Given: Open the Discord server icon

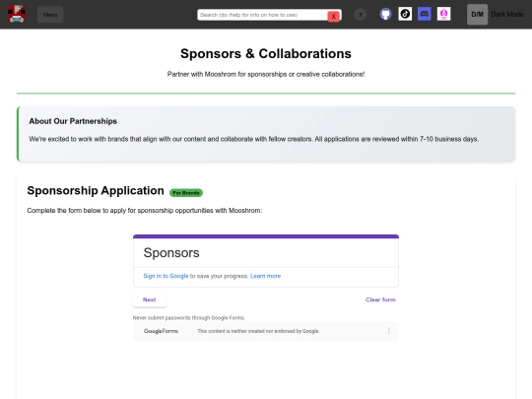Looking at the screenshot, I should tap(424, 14).
